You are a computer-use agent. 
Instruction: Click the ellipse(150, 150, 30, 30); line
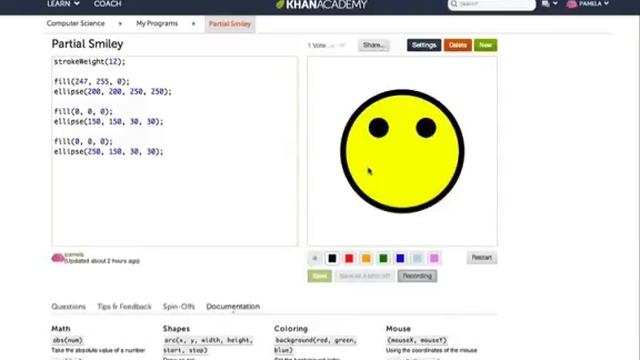coord(109,121)
